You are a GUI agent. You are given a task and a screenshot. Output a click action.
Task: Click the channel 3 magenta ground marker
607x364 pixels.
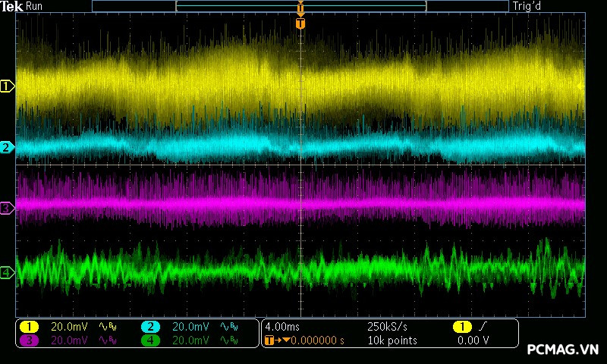point(7,207)
